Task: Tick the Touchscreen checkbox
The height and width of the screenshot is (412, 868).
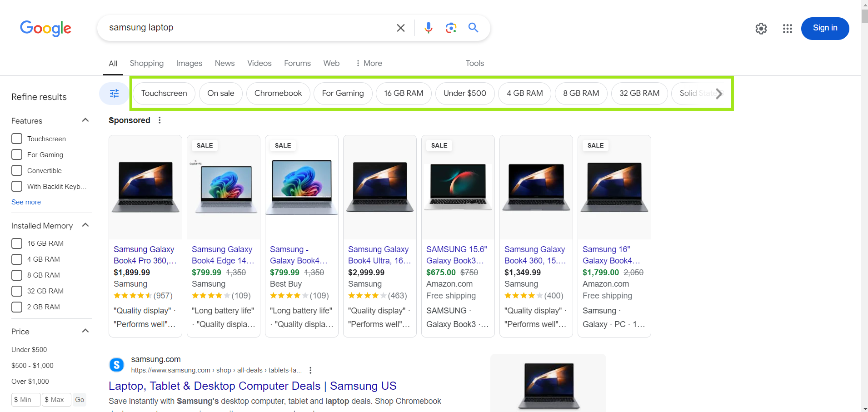Action: [17, 139]
